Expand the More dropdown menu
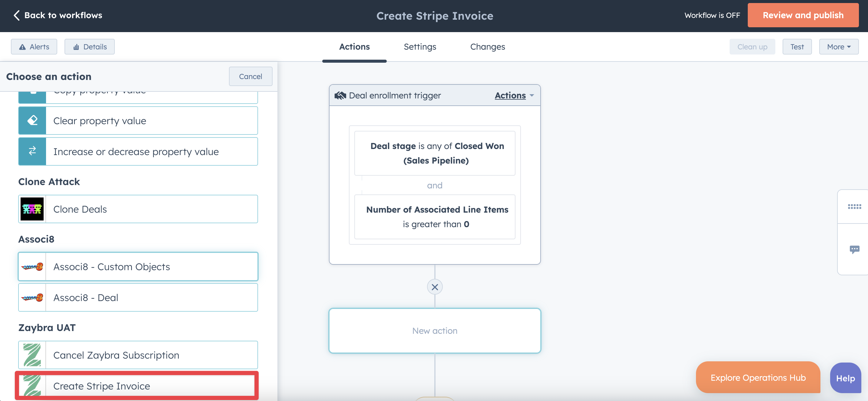The height and width of the screenshot is (401, 868). point(838,47)
